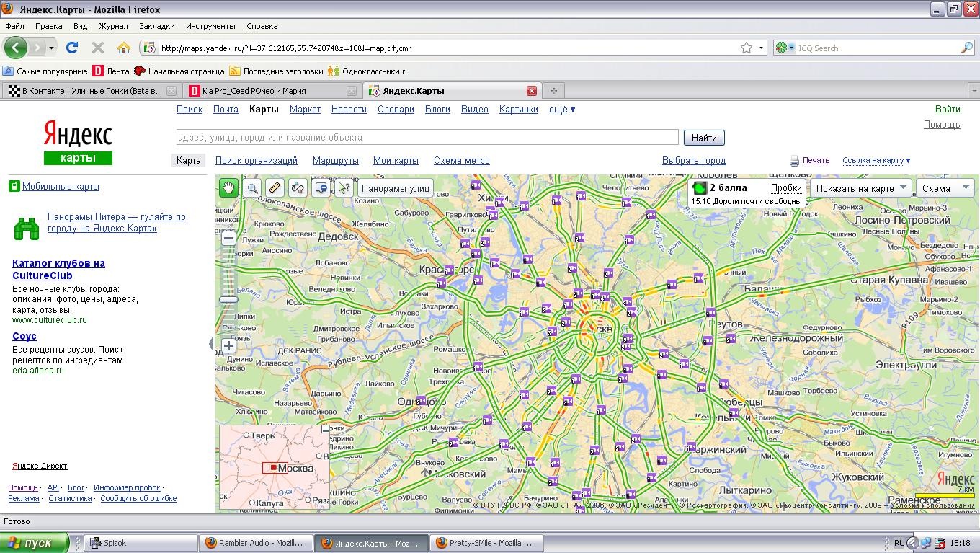Open the Схема map type dropdown

(947, 188)
